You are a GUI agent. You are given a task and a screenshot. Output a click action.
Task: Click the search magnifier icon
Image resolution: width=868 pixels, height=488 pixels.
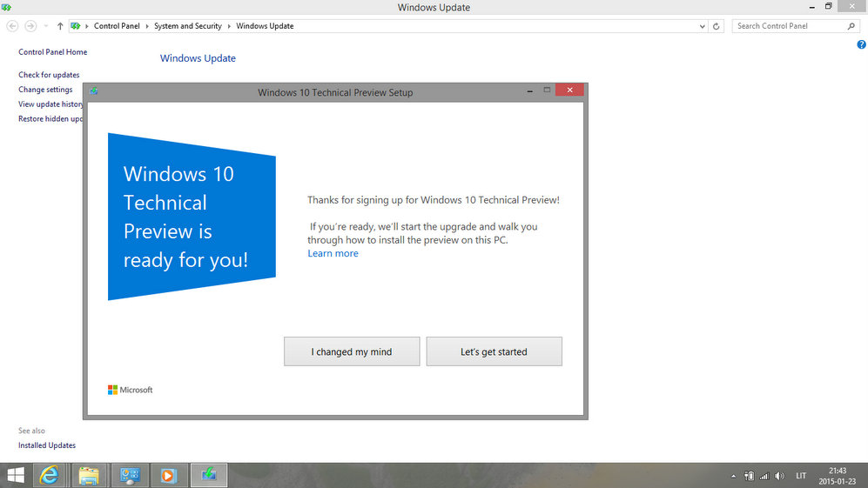tap(851, 26)
